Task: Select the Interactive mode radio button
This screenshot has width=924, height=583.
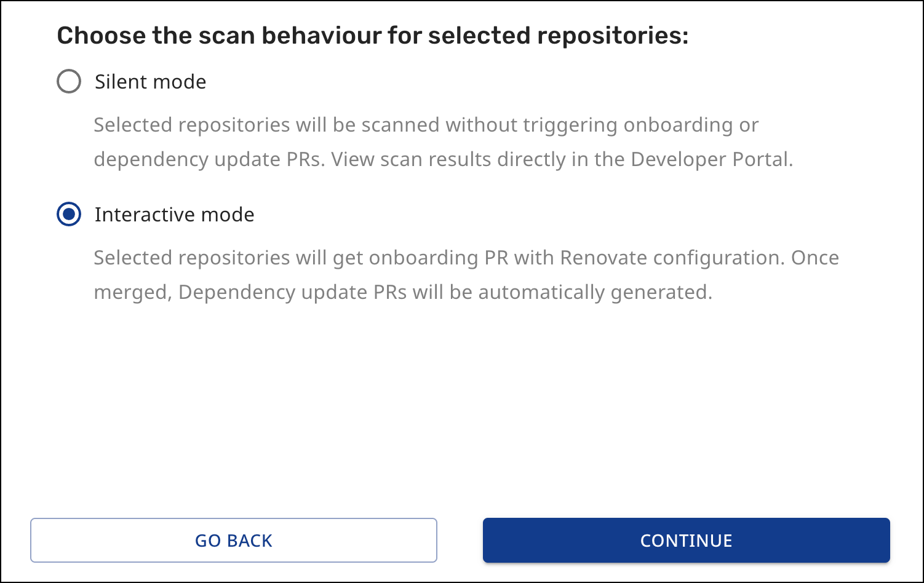Action: pos(69,215)
